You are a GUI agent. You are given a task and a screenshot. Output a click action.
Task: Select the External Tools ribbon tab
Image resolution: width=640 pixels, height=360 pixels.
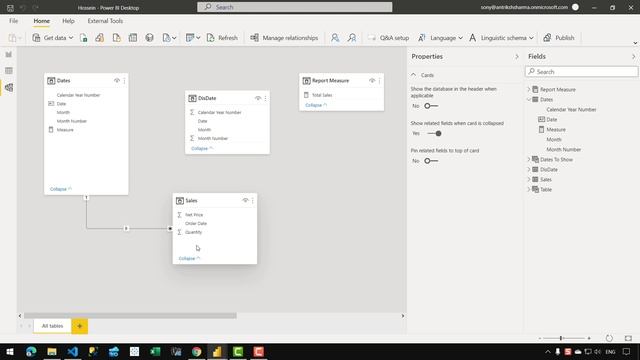105,21
